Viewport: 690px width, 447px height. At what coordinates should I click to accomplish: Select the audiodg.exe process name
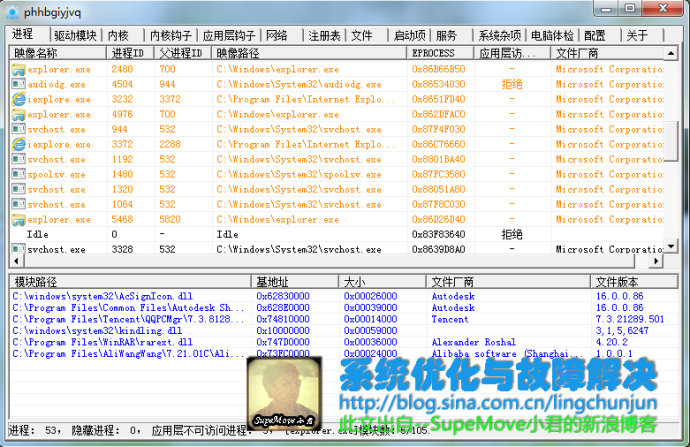tap(56, 84)
